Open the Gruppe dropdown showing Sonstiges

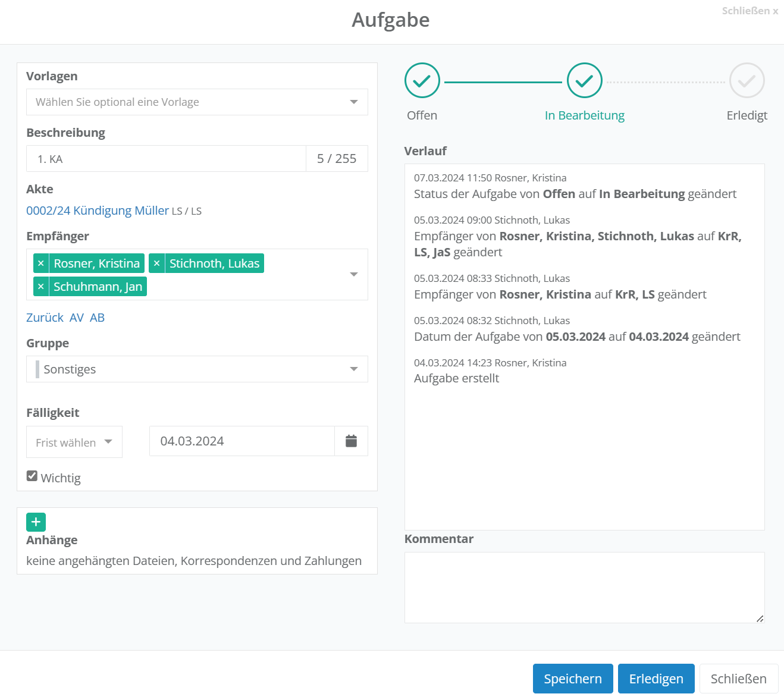[197, 369]
